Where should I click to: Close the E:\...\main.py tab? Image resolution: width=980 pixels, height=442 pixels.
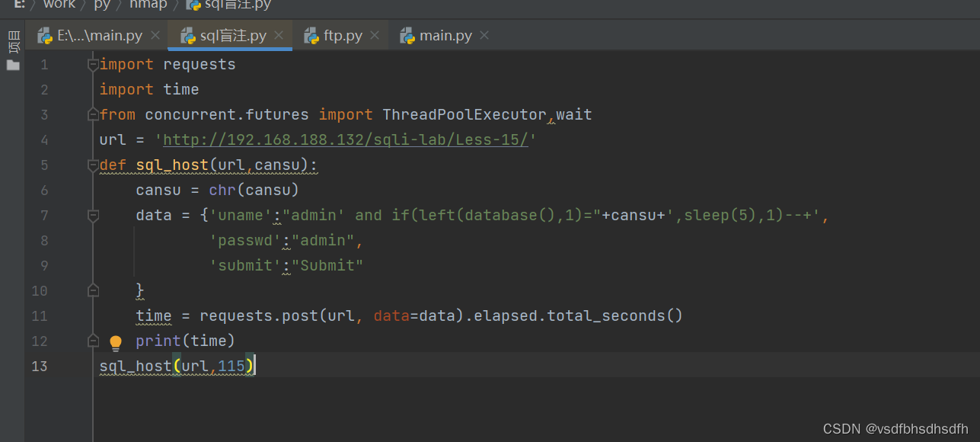[x=155, y=36]
